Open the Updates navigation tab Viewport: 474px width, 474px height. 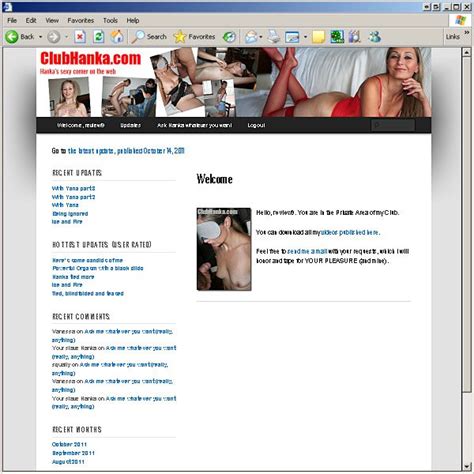[x=130, y=125]
